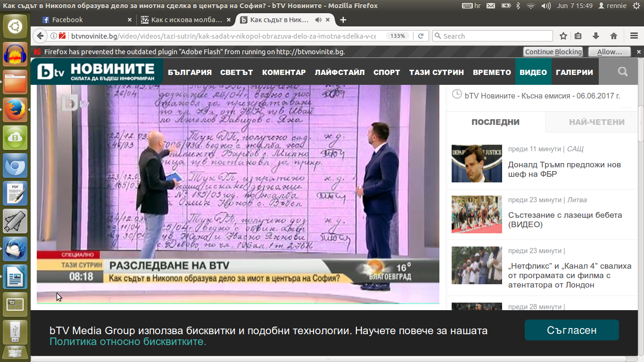Open the Workspace Switcher in launcher
The image size is (644, 362).
(x=15, y=304)
